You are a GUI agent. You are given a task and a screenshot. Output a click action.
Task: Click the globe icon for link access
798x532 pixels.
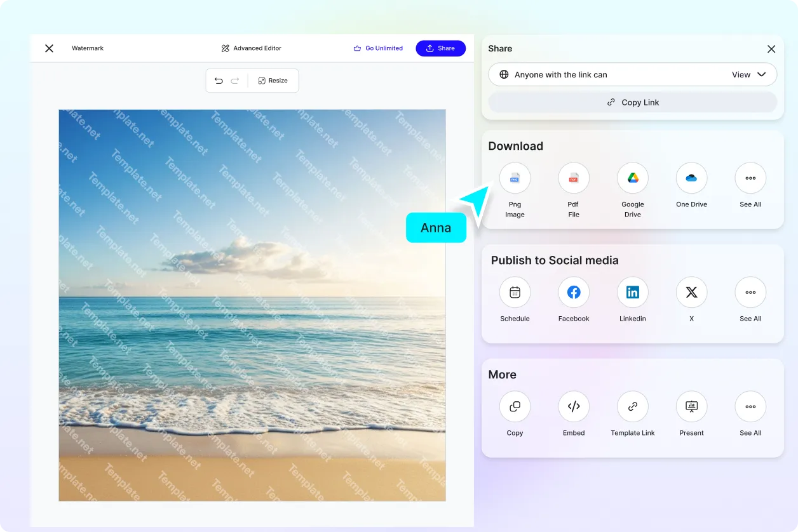point(504,74)
